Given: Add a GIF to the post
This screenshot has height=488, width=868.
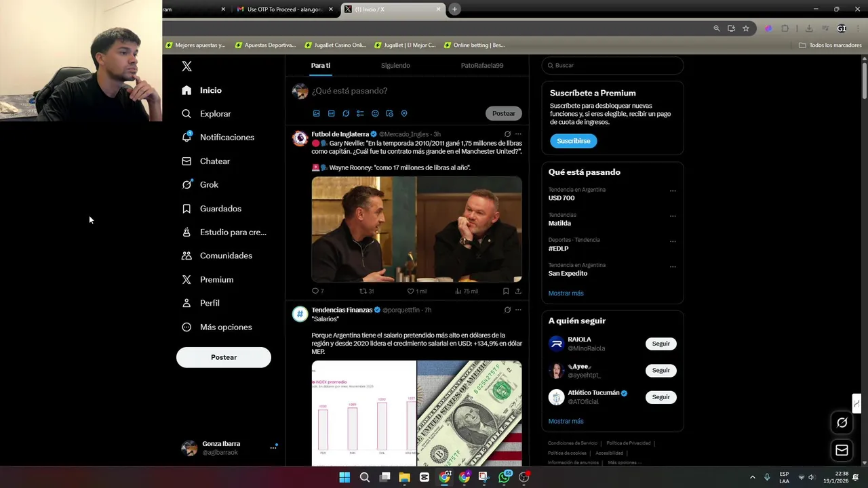Looking at the screenshot, I should coord(331,113).
